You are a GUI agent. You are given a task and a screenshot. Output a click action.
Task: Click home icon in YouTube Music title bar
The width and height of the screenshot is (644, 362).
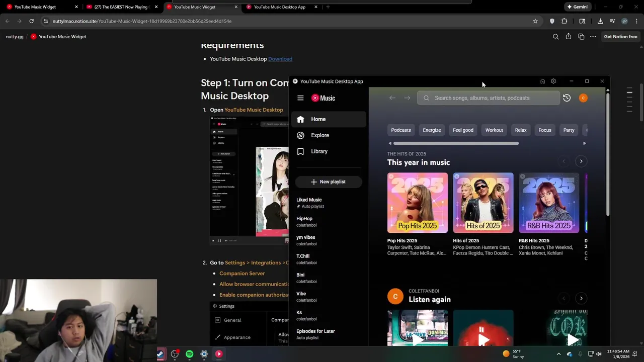(x=542, y=81)
